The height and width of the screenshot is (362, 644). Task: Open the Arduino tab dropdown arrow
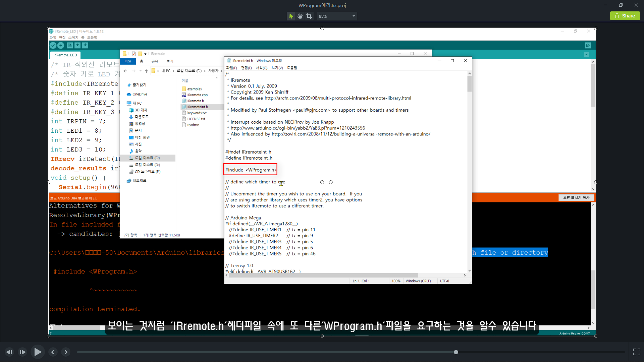point(586,55)
